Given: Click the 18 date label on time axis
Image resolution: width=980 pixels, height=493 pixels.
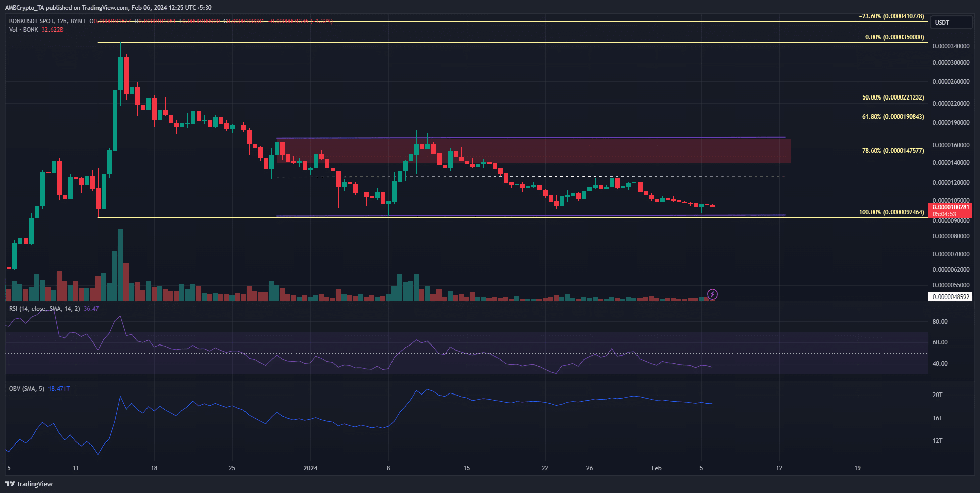Looking at the screenshot, I should pos(154,468).
